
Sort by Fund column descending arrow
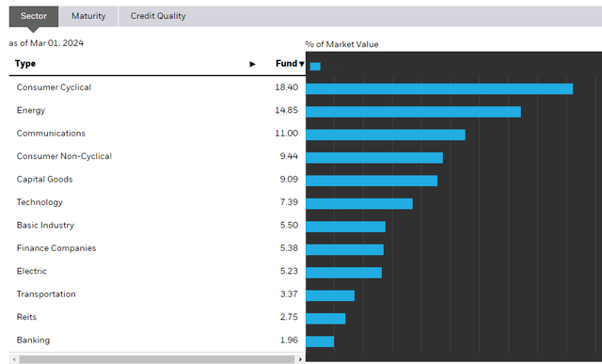[302, 64]
